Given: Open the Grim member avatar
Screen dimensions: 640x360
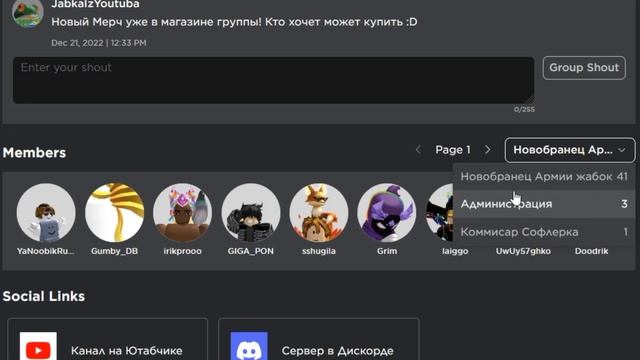Looking at the screenshot, I should tap(387, 213).
